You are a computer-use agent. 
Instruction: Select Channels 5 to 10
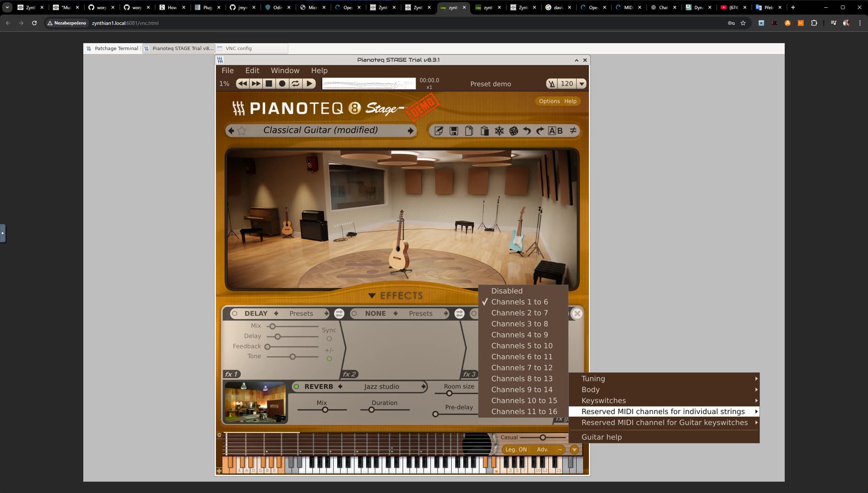click(523, 346)
